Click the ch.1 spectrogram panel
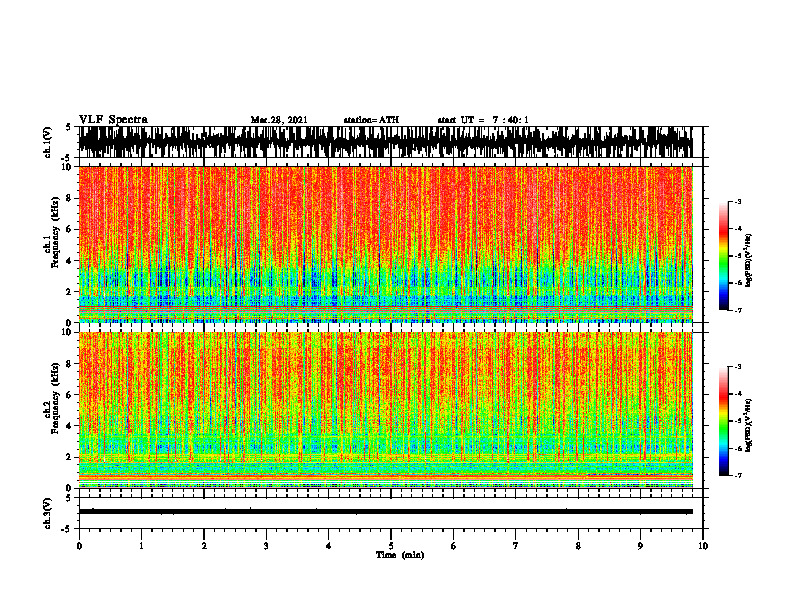 click(386, 244)
